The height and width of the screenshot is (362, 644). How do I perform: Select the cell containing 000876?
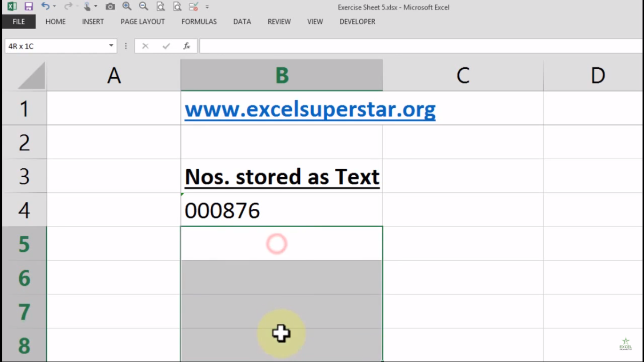[281, 210]
